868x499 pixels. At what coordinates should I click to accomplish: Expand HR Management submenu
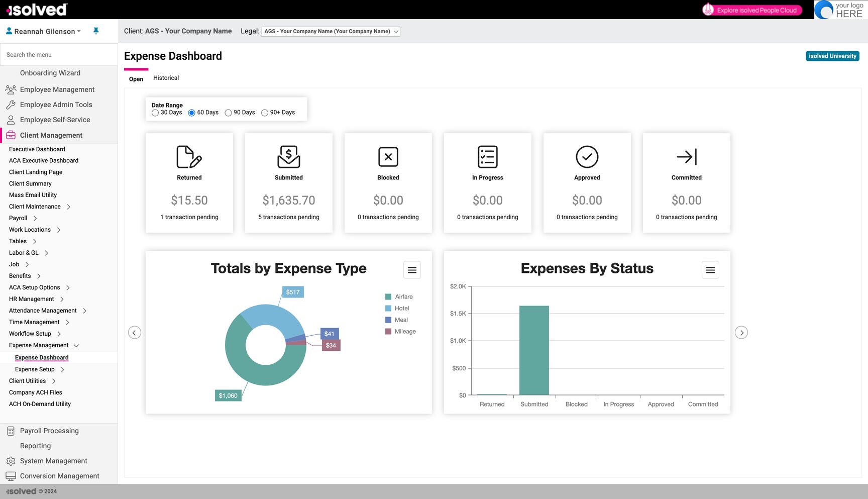click(62, 299)
